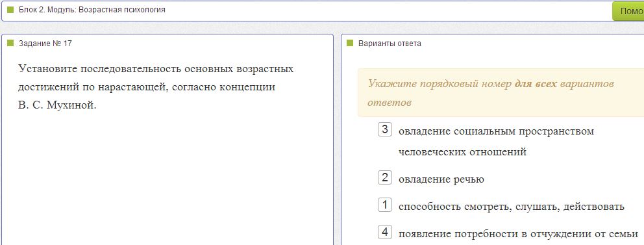Click the answer text "овладение речью"
This screenshot has width=644, height=245.
click(441, 179)
